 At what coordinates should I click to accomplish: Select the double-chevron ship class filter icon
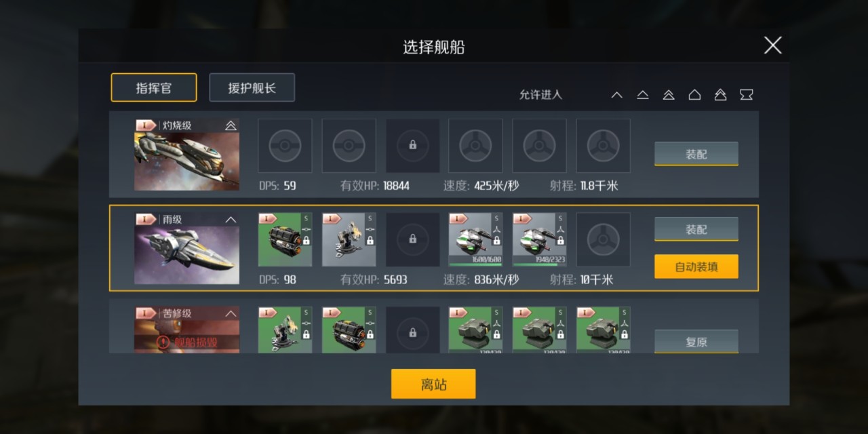669,95
